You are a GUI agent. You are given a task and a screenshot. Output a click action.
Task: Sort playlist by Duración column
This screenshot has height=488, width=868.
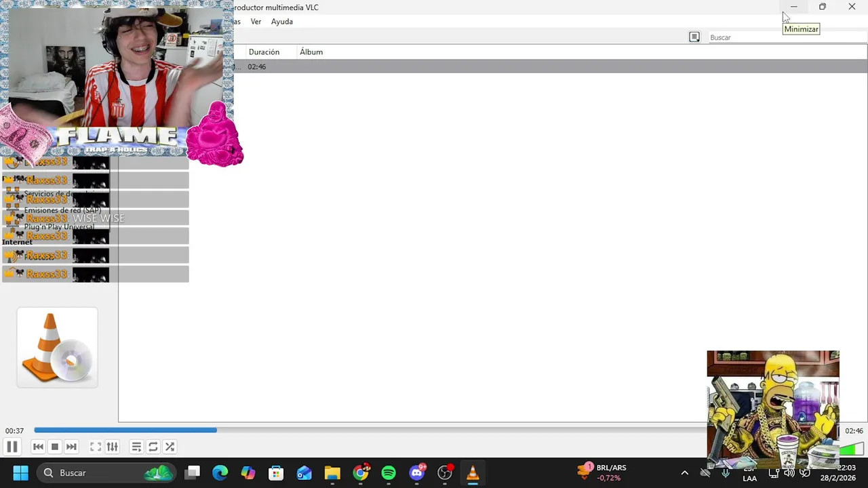click(264, 52)
